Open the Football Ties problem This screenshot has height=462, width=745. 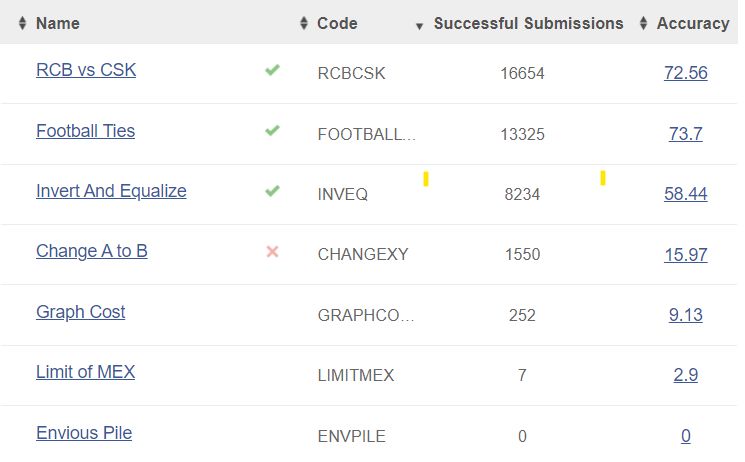pyautogui.click(x=86, y=131)
